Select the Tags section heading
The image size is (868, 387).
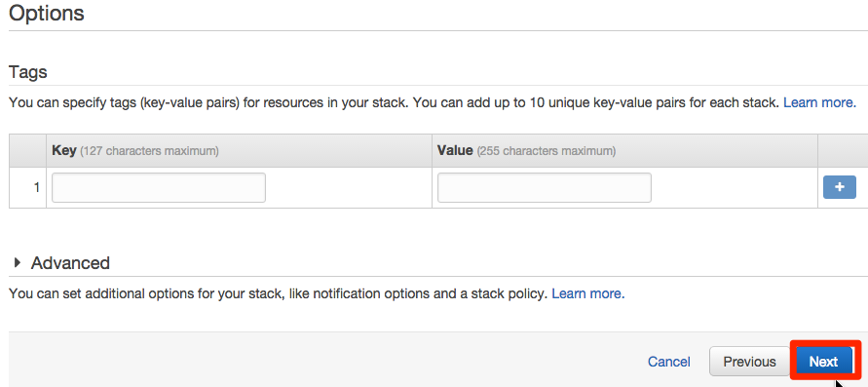coord(28,72)
